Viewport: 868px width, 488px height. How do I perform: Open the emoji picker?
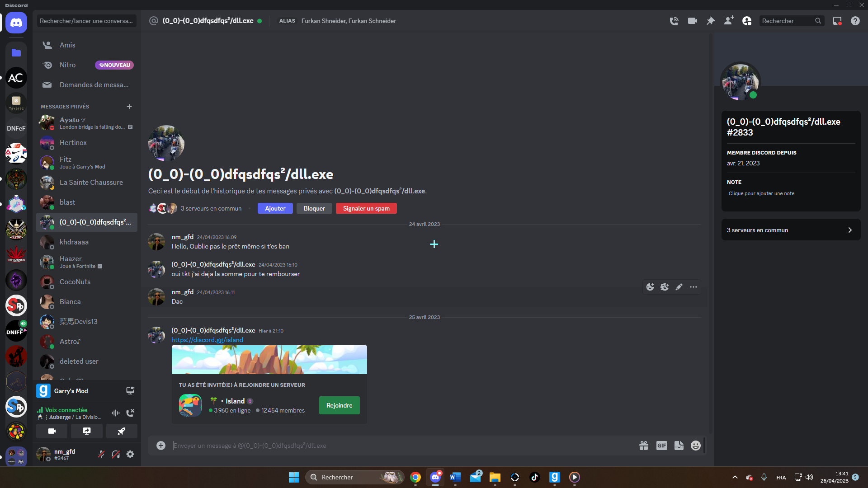[696, 446]
